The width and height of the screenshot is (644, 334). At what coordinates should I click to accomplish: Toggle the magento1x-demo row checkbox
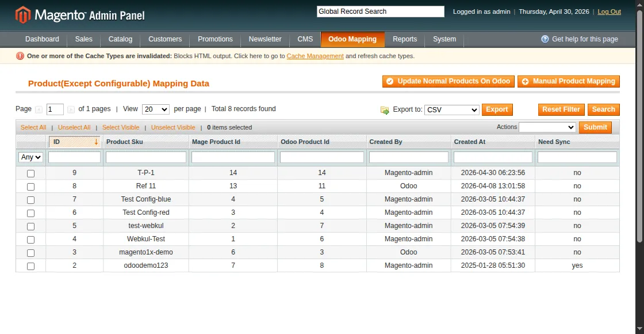click(31, 253)
